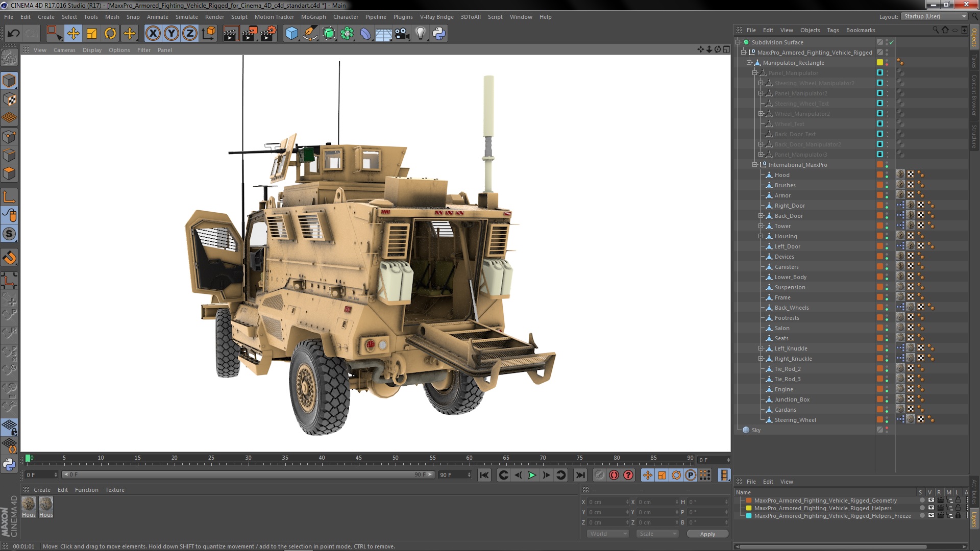Toggle Z axis lock icon
This screenshot has width=980, height=551.
pos(190,34)
